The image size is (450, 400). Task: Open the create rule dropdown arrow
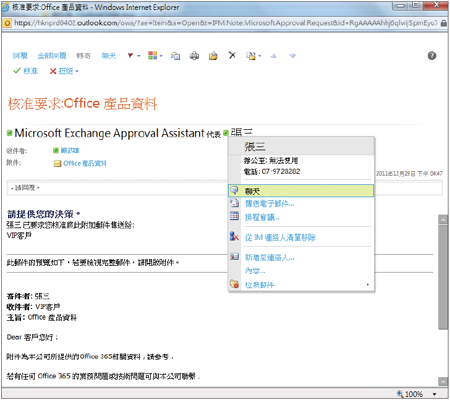coord(260,56)
